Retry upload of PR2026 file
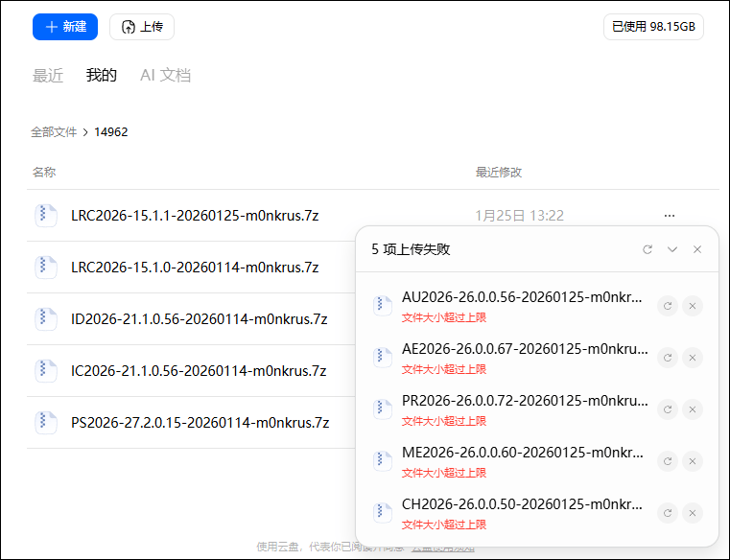The image size is (730, 560). tap(668, 409)
